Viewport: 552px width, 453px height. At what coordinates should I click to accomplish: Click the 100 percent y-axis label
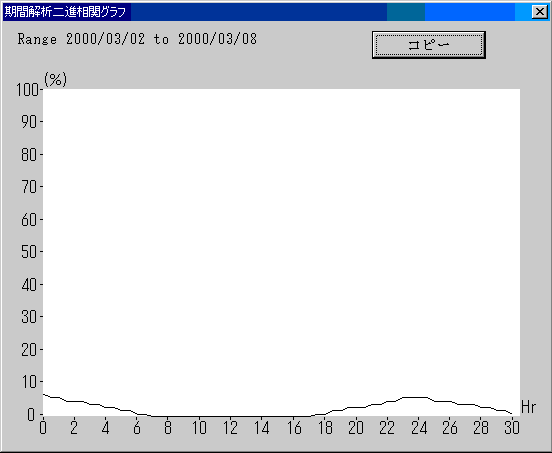point(27,90)
